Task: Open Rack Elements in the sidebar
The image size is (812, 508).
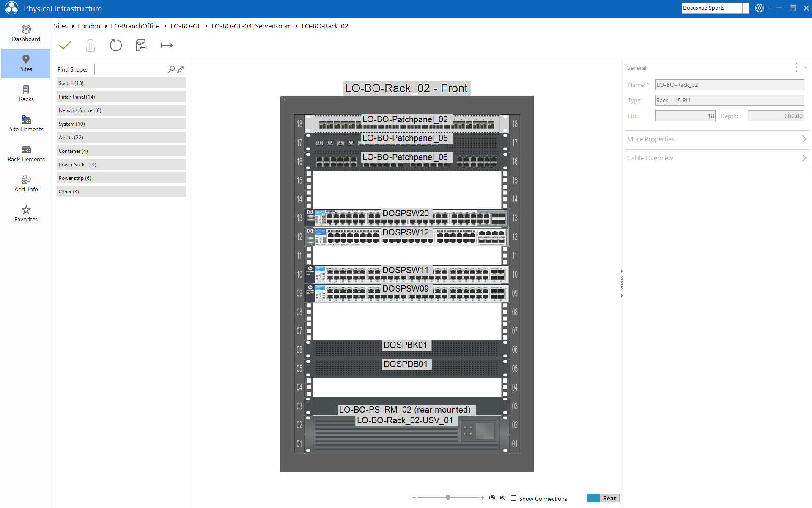Action: coord(26,154)
